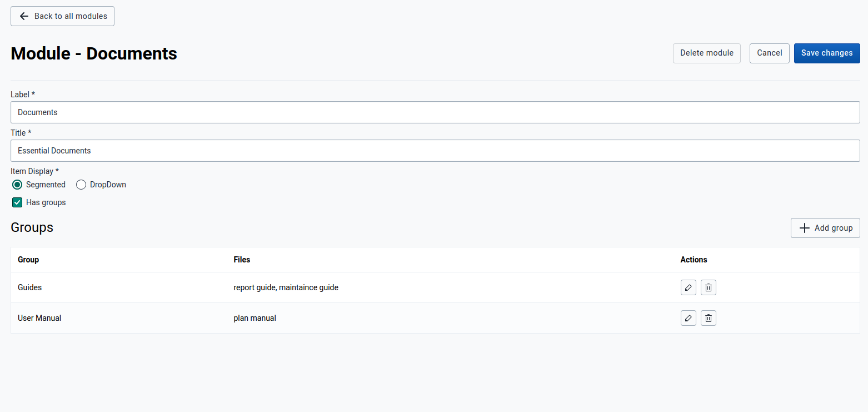Focus the Title input with Essential Documents

pyautogui.click(x=435, y=151)
